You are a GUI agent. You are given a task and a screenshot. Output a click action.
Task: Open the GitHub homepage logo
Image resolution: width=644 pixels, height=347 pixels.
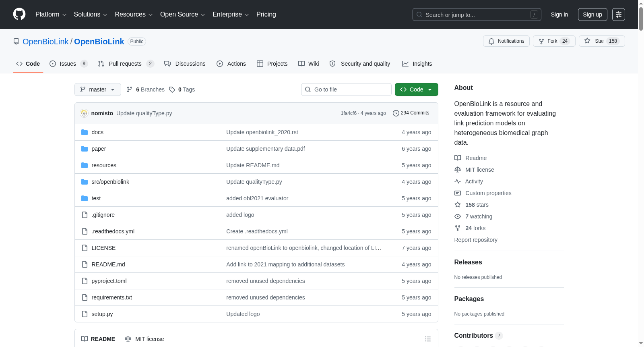click(19, 15)
